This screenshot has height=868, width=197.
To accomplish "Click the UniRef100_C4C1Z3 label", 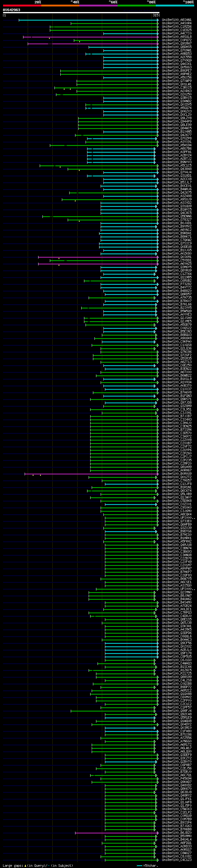I will pos(177,860).
